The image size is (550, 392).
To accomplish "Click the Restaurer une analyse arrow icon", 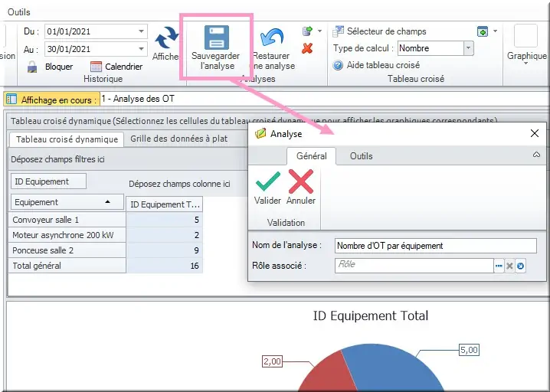I will pyautogui.click(x=271, y=38).
